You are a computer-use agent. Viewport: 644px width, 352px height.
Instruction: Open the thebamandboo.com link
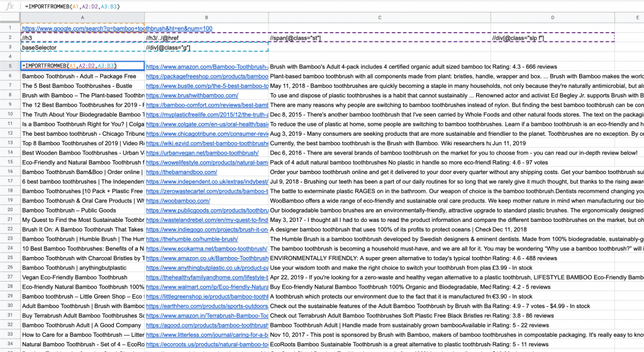pos(182,172)
